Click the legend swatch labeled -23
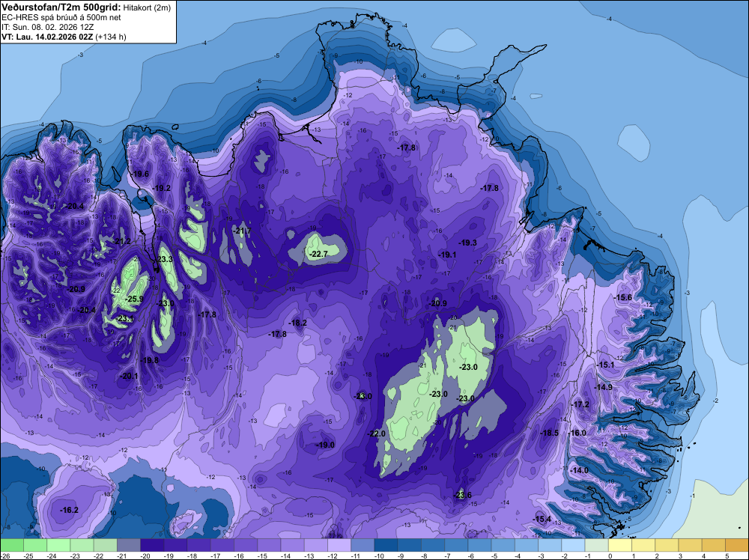Viewport: 749px width, 560px height. (x=82, y=545)
